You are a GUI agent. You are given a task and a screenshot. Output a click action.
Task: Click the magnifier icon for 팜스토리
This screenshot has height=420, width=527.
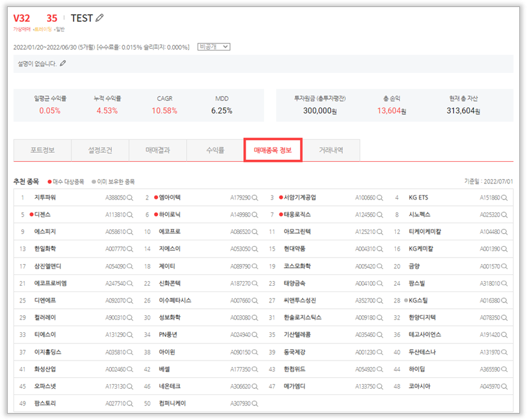coord(130,403)
